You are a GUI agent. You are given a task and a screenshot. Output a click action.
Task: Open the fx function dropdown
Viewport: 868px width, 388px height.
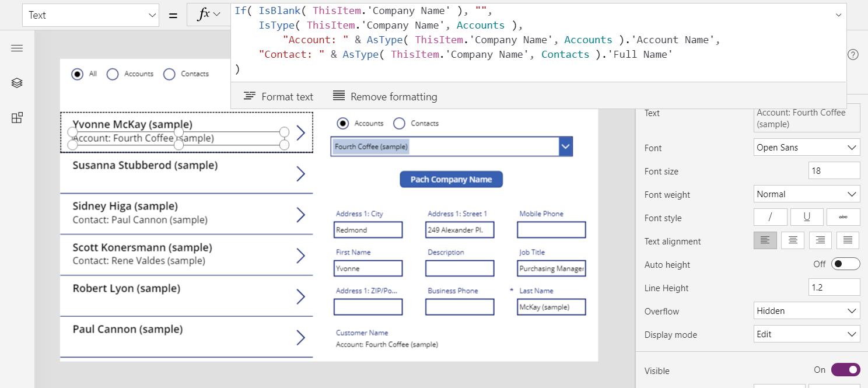(x=208, y=14)
